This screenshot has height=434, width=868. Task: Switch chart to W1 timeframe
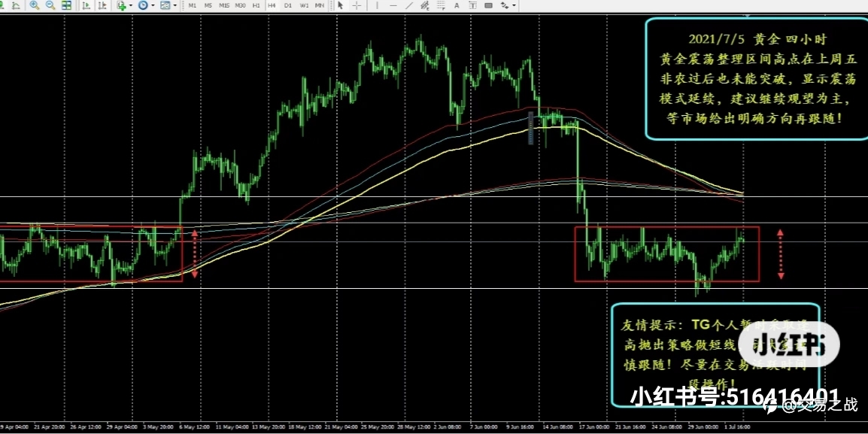pyautogui.click(x=304, y=5)
